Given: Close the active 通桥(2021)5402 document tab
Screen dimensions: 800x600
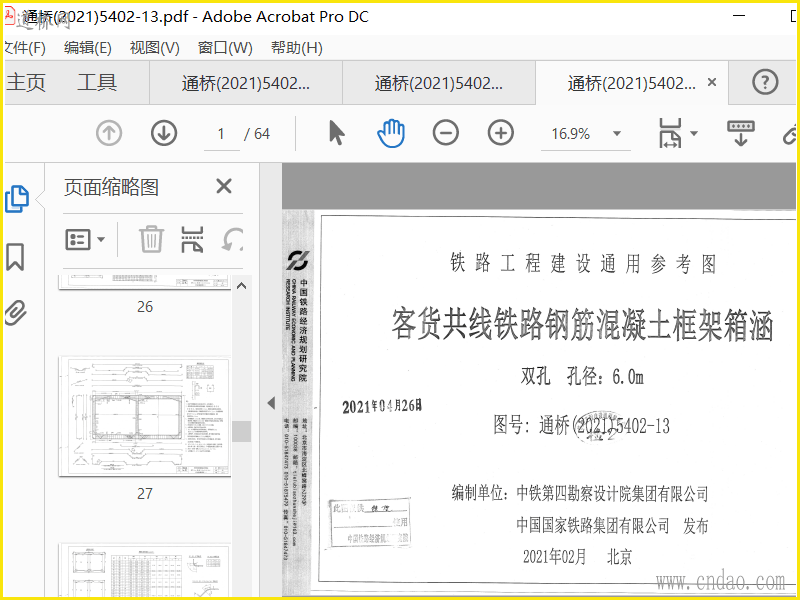Looking at the screenshot, I should (712, 82).
